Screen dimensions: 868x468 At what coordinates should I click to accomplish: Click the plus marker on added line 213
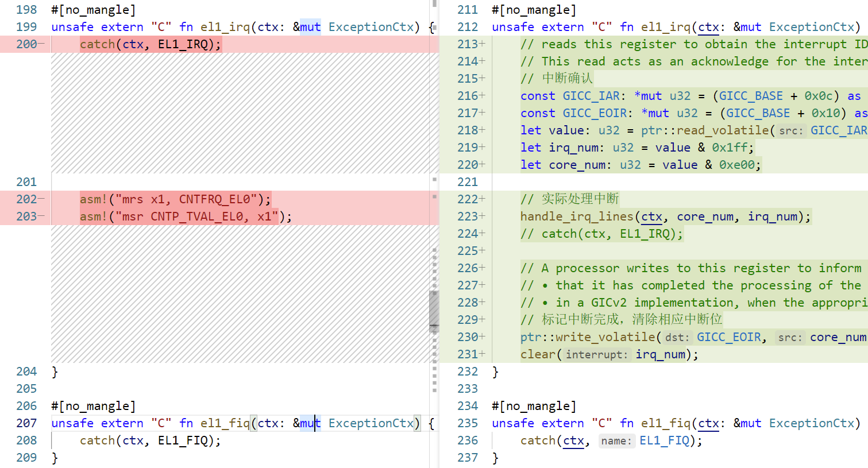click(x=482, y=44)
